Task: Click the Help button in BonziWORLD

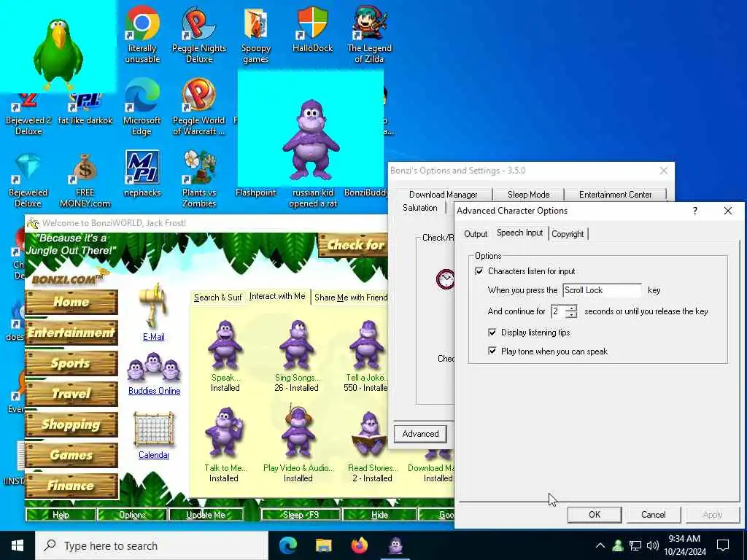Action: 61,514
